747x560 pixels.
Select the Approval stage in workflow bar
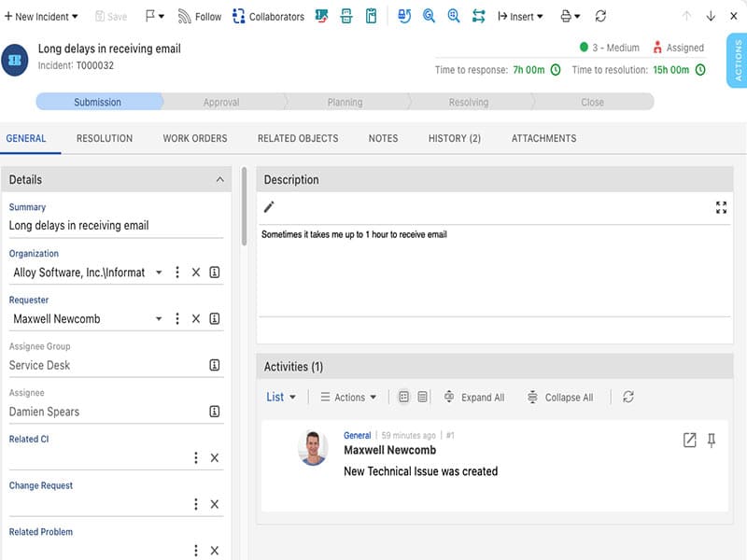(221, 102)
